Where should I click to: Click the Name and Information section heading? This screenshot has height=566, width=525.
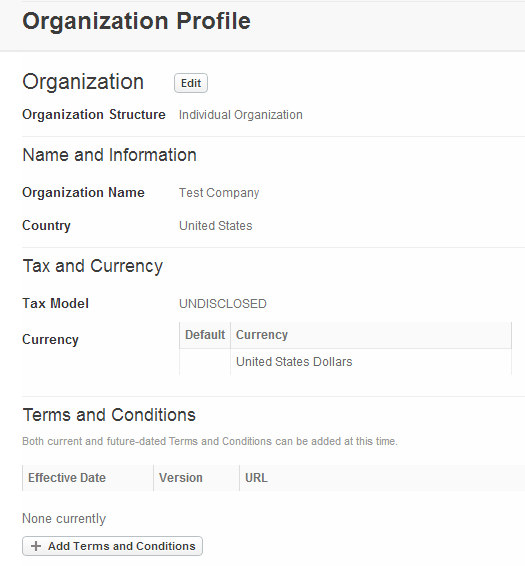[x=109, y=155]
